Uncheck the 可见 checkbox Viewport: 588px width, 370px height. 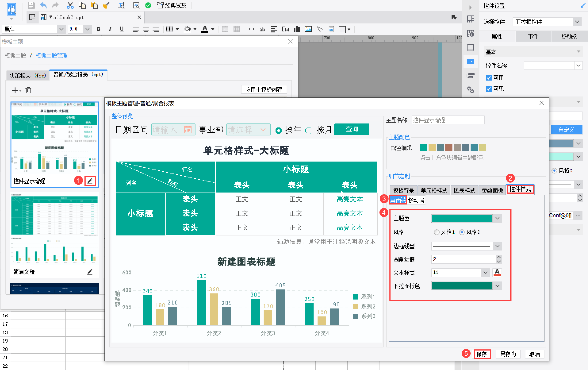(x=489, y=89)
